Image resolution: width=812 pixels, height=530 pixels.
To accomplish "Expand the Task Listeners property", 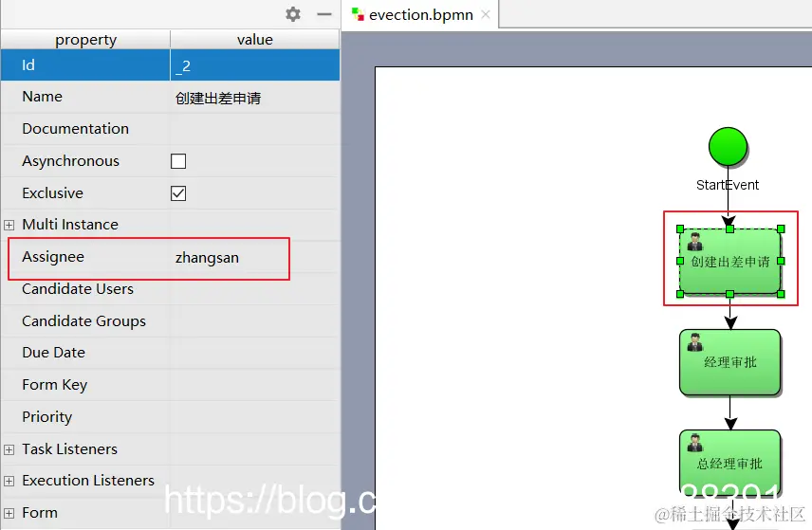I will tap(9, 449).
